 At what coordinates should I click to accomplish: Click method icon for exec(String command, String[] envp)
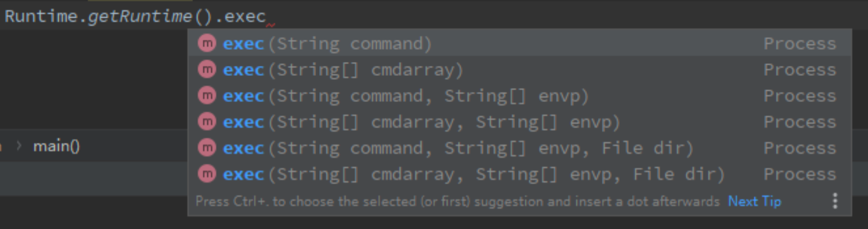click(207, 96)
